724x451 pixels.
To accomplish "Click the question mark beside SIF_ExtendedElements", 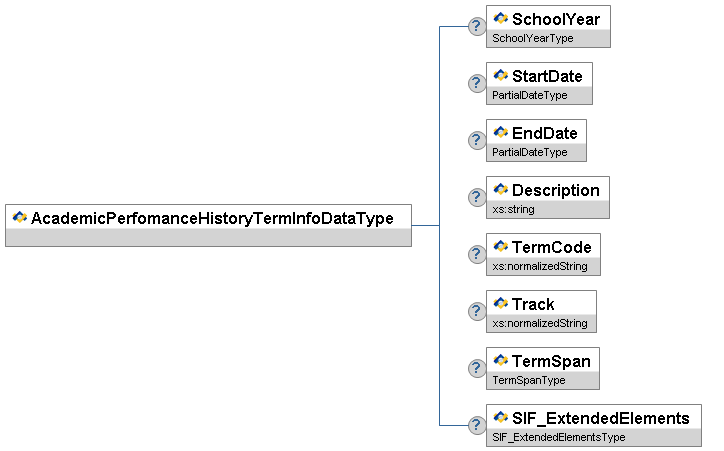I will (x=477, y=425).
